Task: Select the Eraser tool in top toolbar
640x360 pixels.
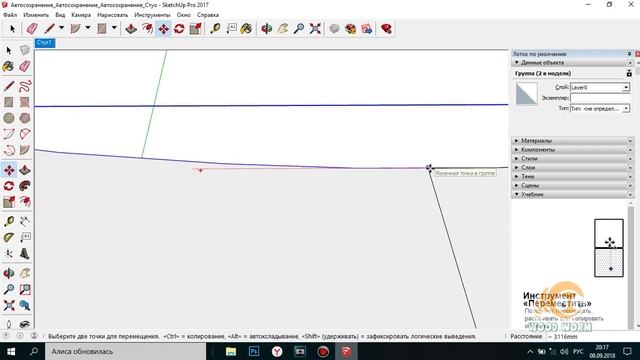Action: coord(32,29)
